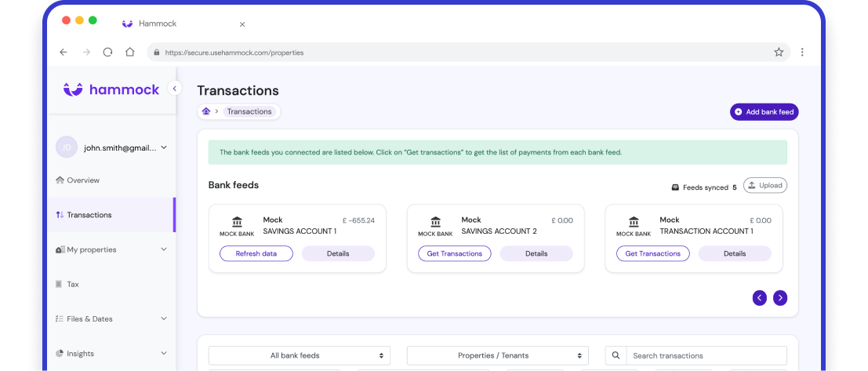Open the All bank feeds dropdown

click(299, 355)
